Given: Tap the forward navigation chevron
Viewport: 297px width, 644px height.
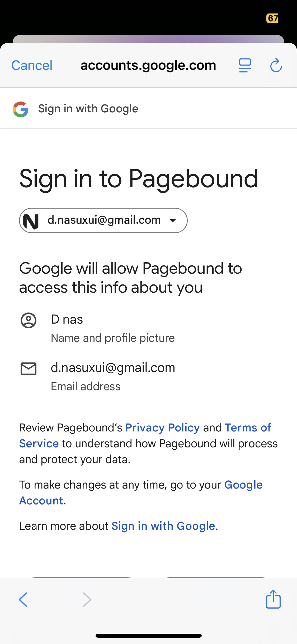Looking at the screenshot, I should click(87, 599).
